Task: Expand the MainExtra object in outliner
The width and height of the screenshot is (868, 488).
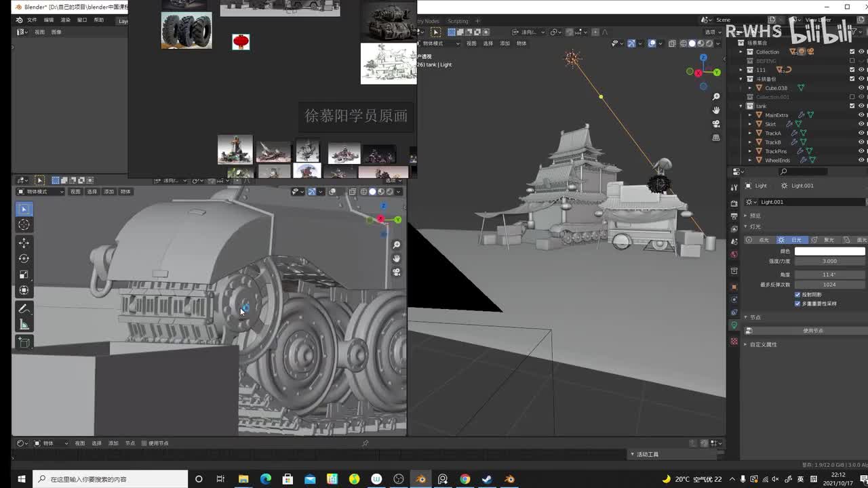Action: [750, 115]
